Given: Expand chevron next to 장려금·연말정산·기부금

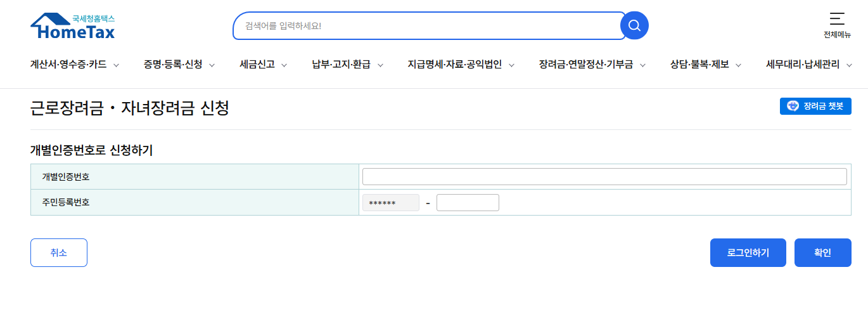Looking at the screenshot, I should 642,65.
